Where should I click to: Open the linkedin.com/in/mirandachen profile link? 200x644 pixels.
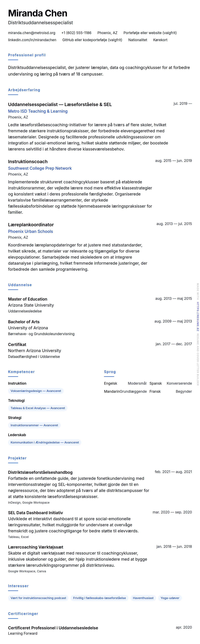pyautogui.click(x=32, y=40)
